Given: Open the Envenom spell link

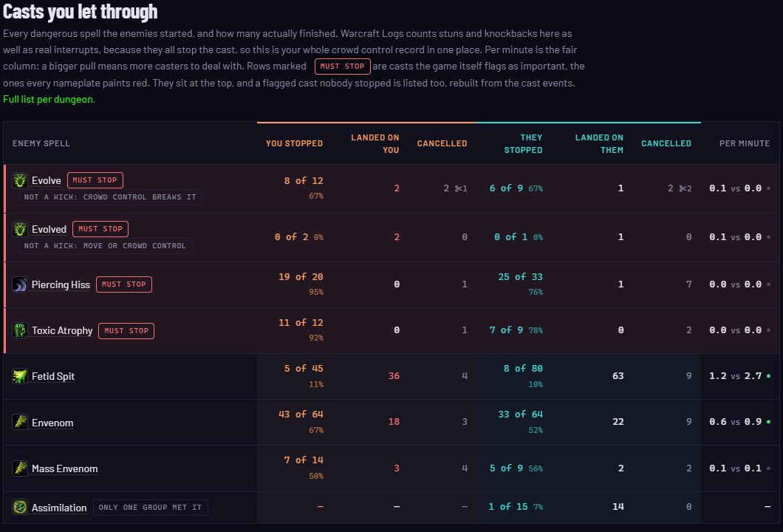Looking at the screenshot, I should 52,423.
